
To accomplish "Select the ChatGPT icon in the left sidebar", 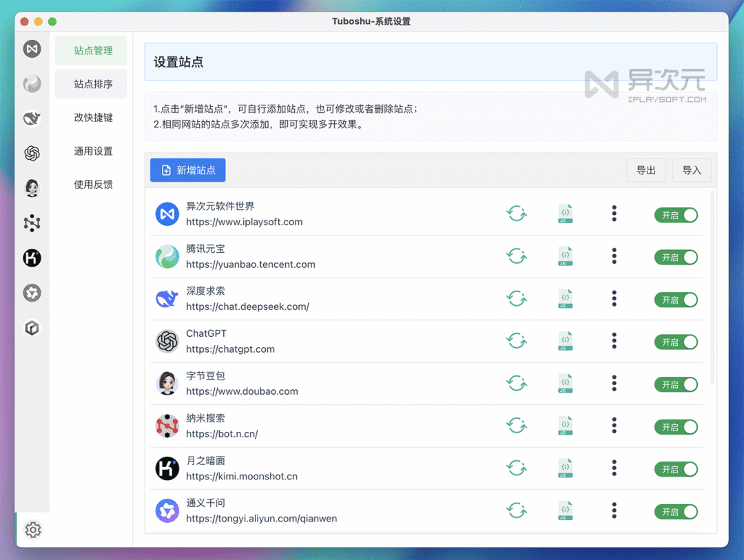I will coord(32,154).
